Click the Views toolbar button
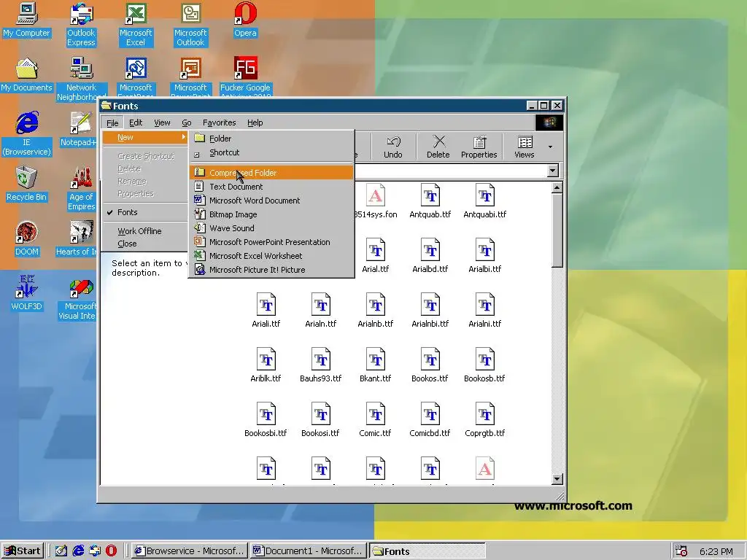Image resolution: width=747 pixels, height=560 pixels. click(x=524, y=147)
